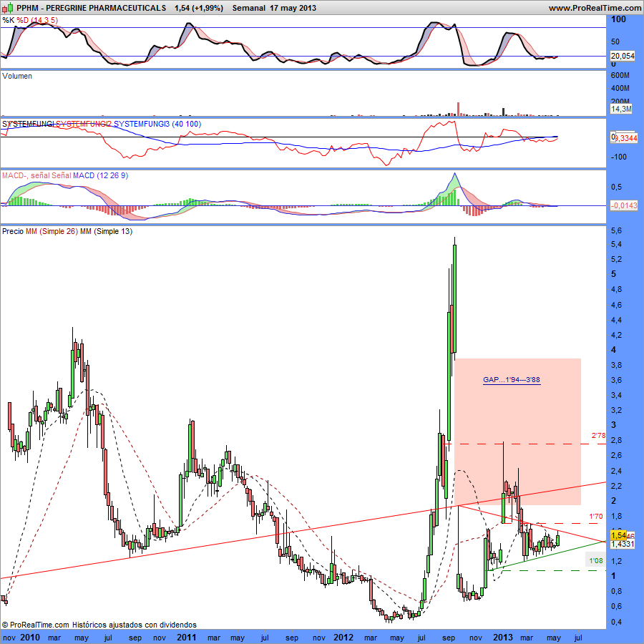Viewport: 644px width, 644px height.
Task: Click the 2011 year label on the time axis
Action: pos(187,638)
